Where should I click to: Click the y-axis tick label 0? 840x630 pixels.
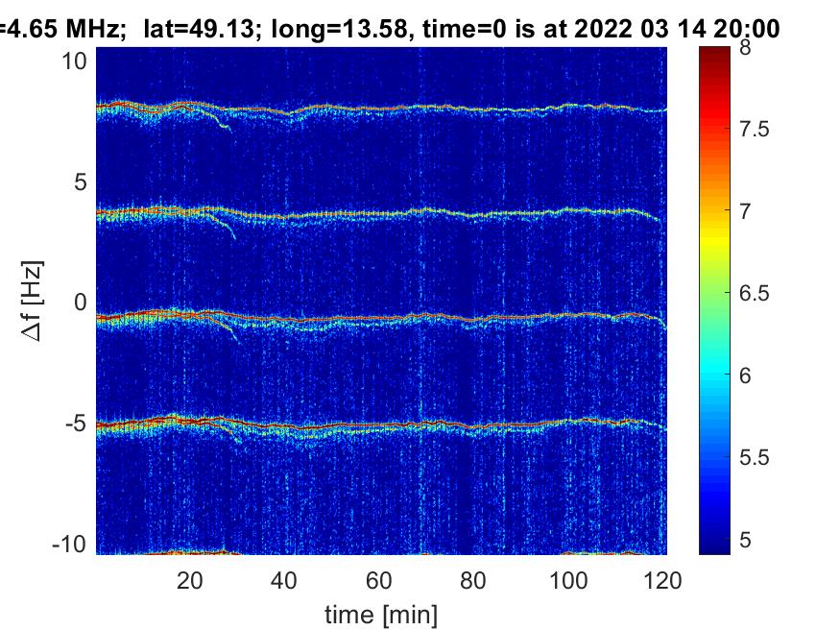coord(81,303)
